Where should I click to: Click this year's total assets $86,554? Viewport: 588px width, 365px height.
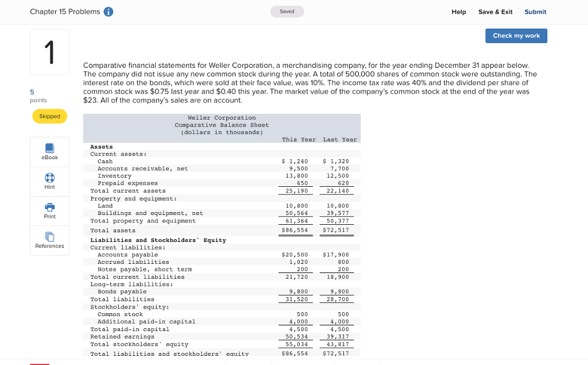point(295,230)
